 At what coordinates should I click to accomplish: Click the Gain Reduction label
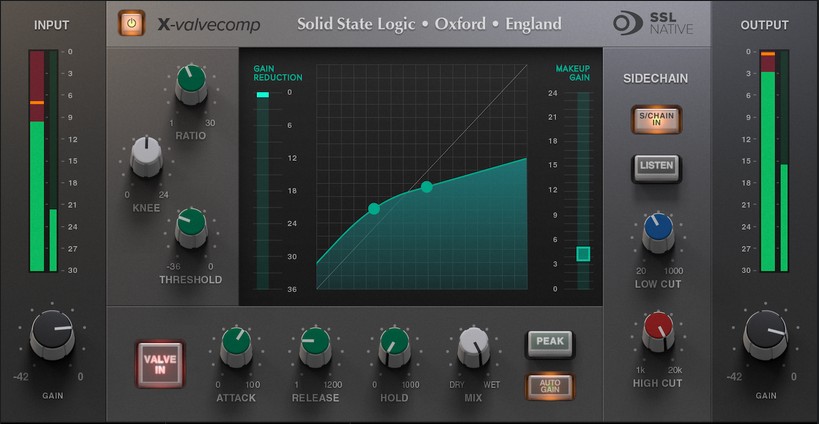click(278, 73)
